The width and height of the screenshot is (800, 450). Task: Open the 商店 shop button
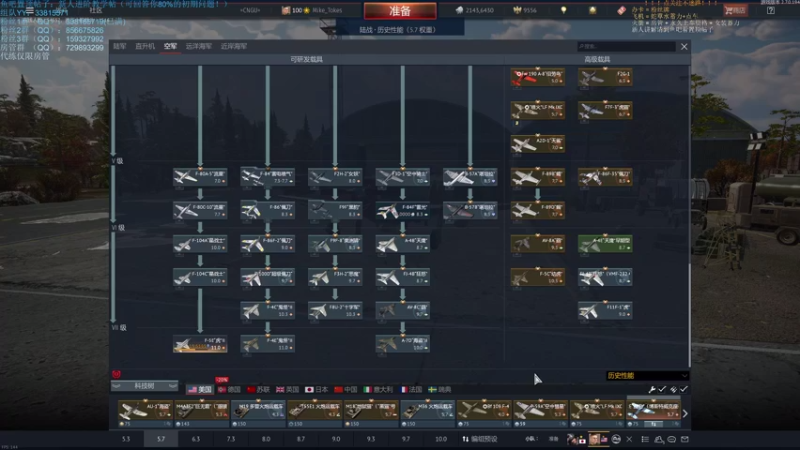tap(735, 10)
